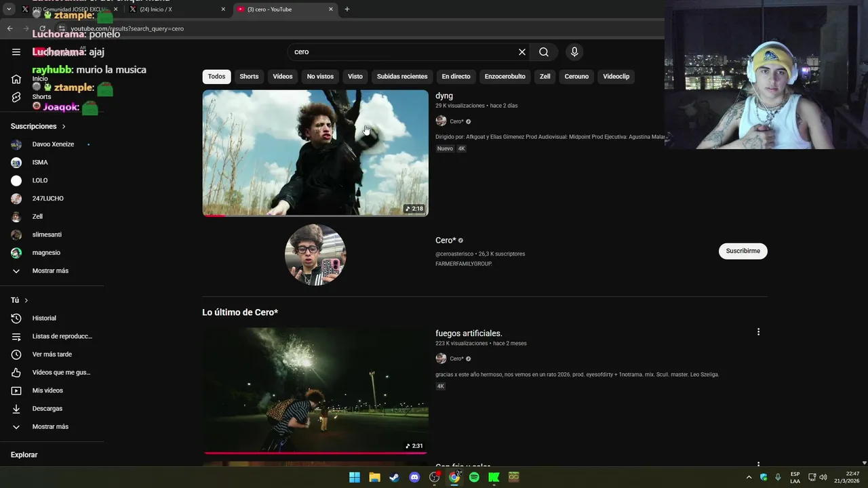This screenshot has height=488, width=868.
Task: Click the address bar URL
Action: click(x=127, y=28)
